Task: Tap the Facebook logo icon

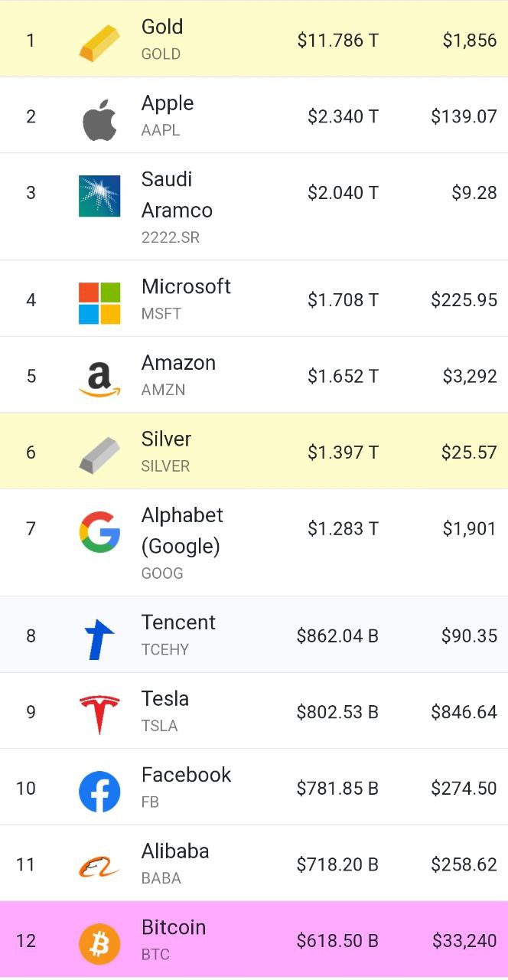Action: point(99,792)
